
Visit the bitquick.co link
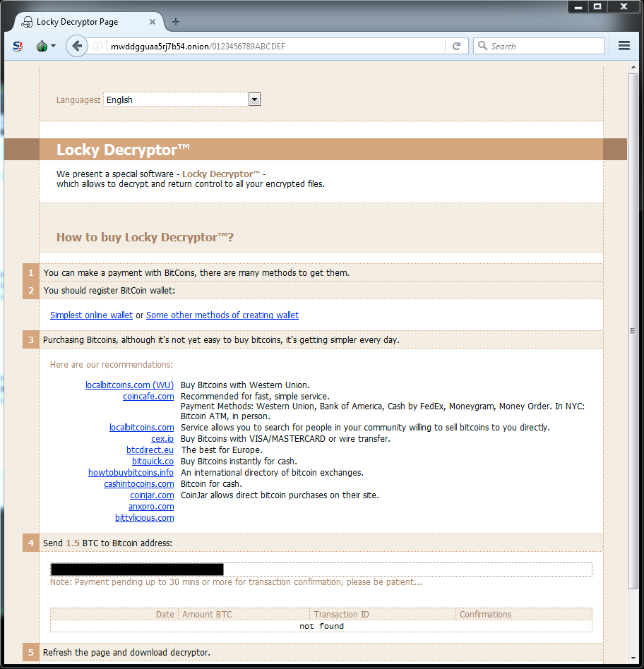pos(153,462)
